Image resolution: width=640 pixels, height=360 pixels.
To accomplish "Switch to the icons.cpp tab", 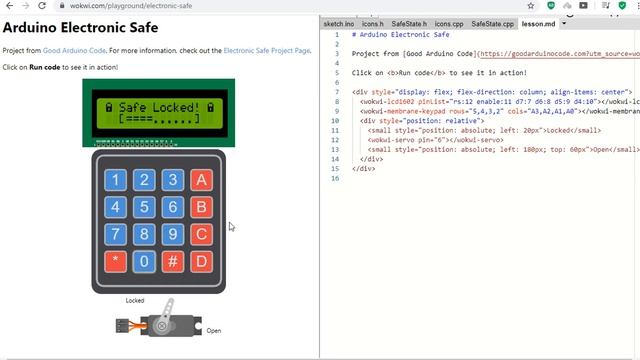I will click(x=449, y=24).
